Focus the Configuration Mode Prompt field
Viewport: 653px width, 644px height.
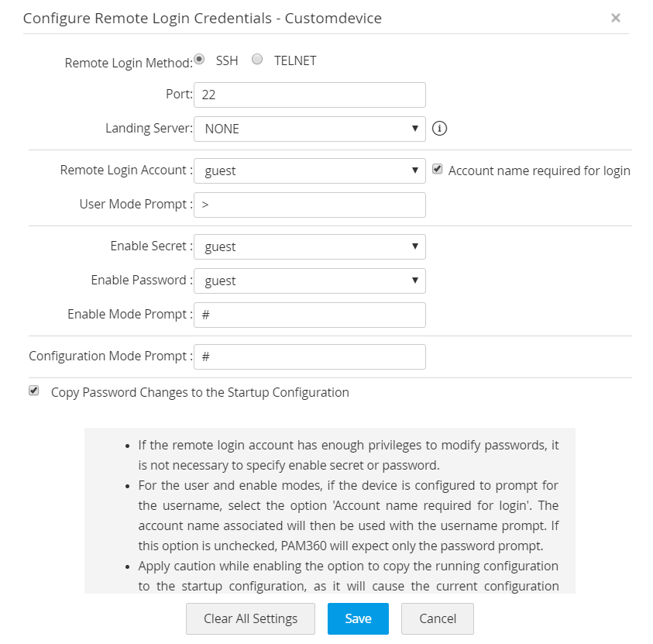[309, 356]
